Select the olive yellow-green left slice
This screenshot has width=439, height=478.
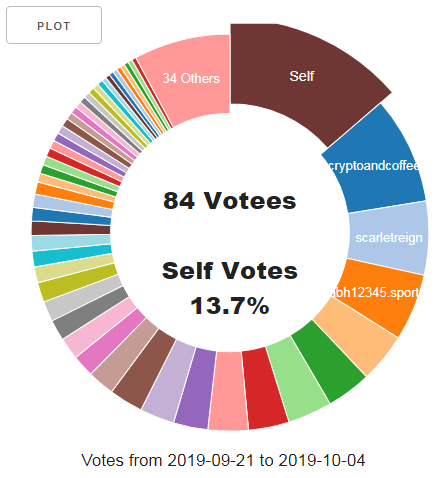(x=77, y=282)
